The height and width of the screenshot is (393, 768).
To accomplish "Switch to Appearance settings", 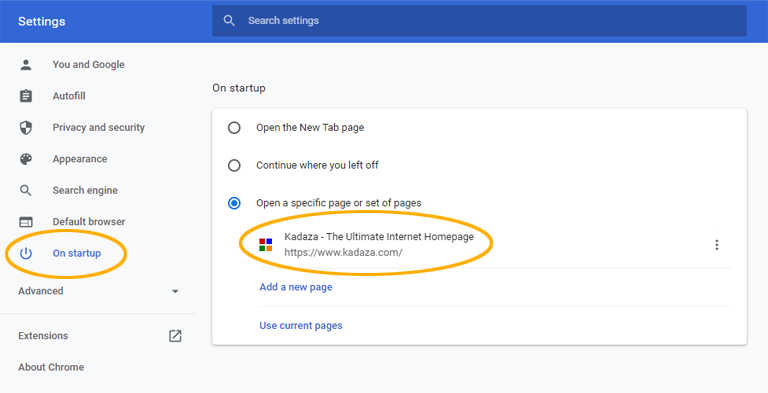I will coord(80,159).
